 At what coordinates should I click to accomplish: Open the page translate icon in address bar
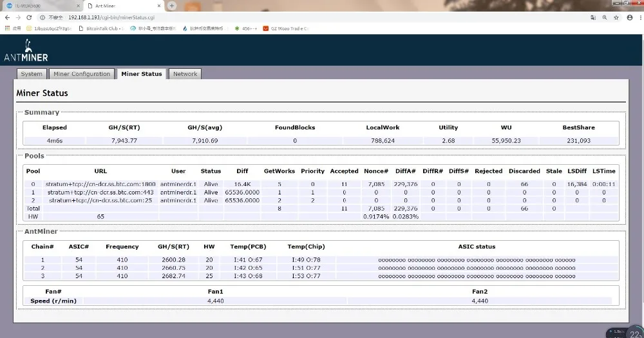tap(593, 17)
